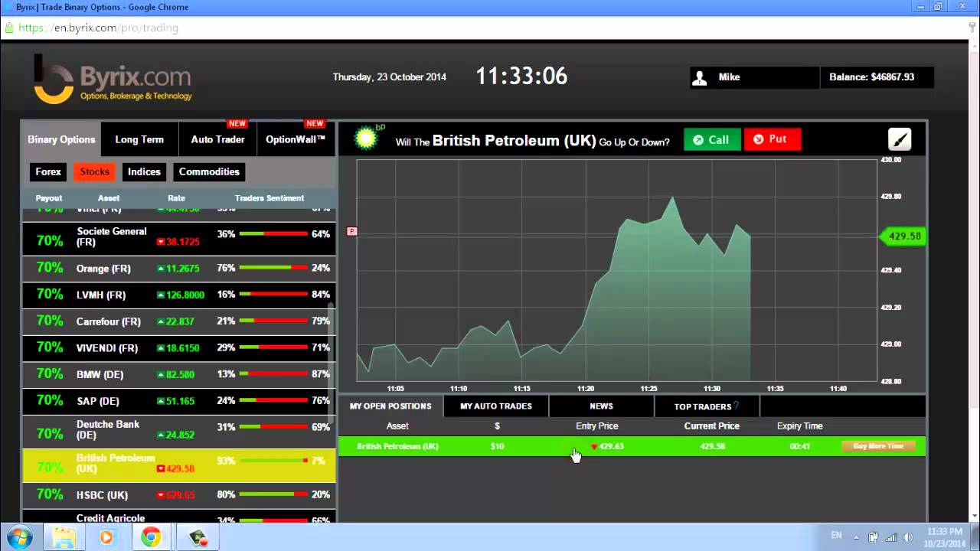Open Windows Start button
Image resolution: width=980 pixels, height=551 pixels.
(x=19, y=537)
